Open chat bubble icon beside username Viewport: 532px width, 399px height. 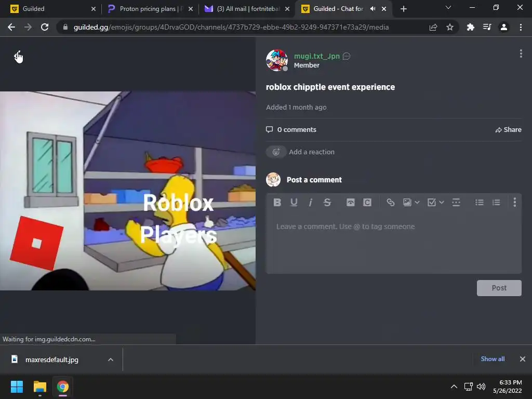(x=347, y=56)
